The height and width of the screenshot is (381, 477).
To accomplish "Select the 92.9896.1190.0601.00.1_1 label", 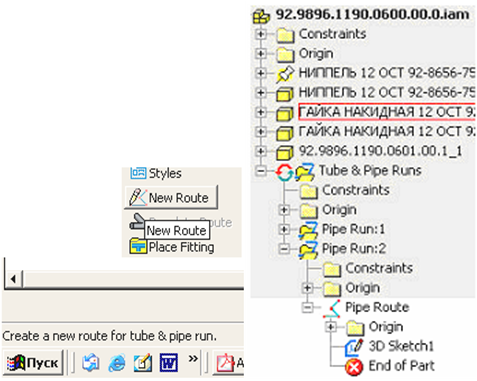I will point(380,151).
